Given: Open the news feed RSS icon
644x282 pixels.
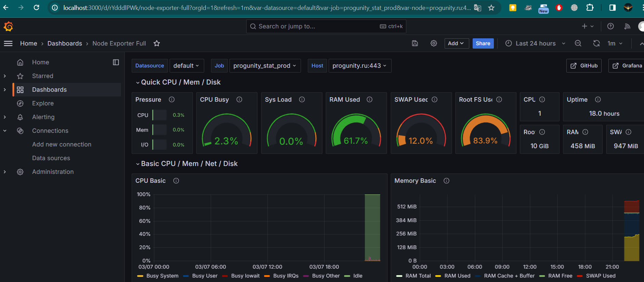Looking at the screenshot, I should 627,26.
